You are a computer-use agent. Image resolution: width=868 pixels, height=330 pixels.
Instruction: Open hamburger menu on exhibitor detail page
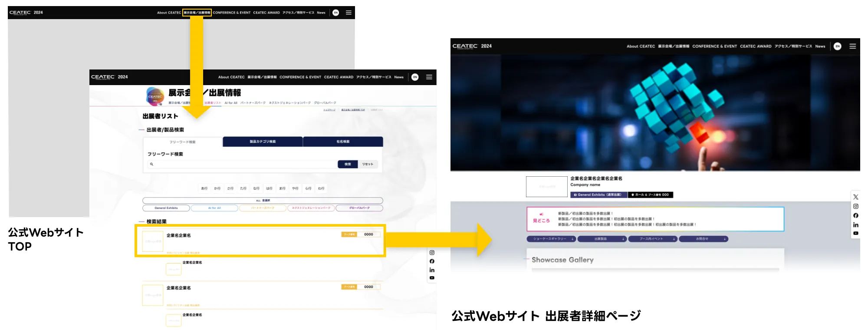[x=853, y=46]
